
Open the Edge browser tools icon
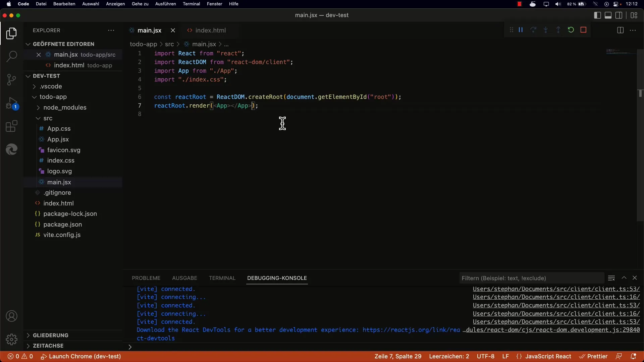(x=11, y=149)
